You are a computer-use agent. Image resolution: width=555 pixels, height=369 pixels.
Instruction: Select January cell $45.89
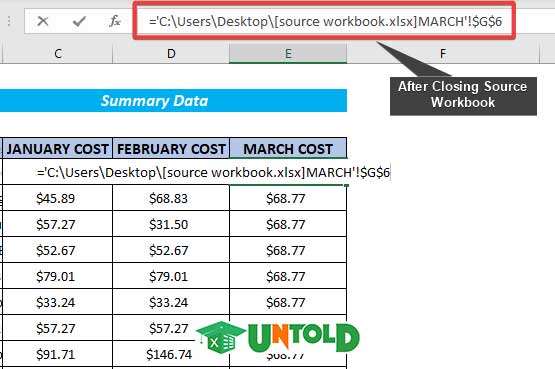coord(58,198)
